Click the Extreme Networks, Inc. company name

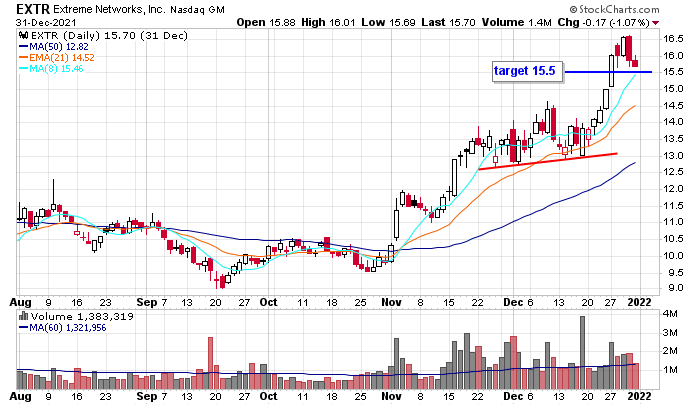click(109, 9)
